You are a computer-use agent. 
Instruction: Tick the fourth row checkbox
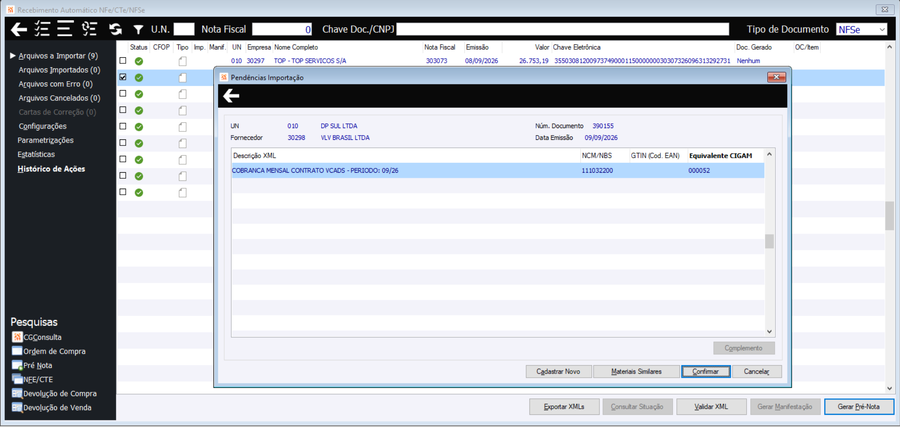pos(122,110)
